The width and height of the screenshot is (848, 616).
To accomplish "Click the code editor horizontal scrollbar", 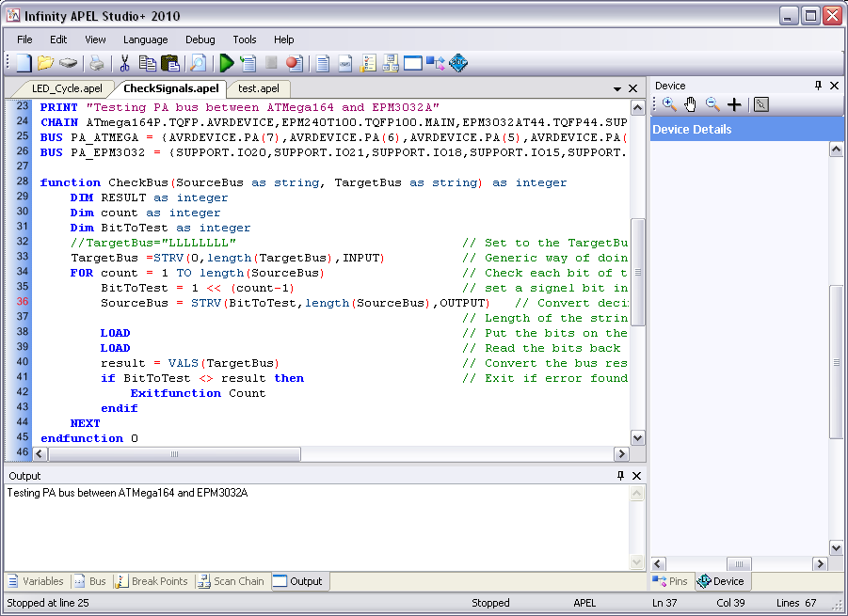I will click(x=174, y=454).
